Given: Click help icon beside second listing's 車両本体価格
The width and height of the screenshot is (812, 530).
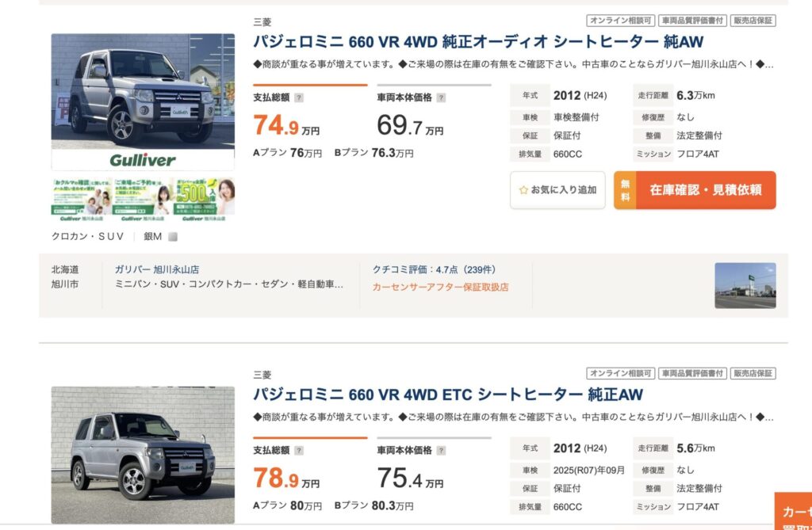Looking at the screenshot, I should [441, 450].
